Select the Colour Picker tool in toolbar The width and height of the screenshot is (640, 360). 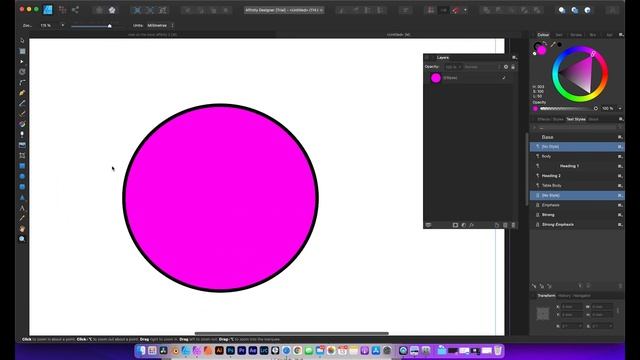(22, 218)
